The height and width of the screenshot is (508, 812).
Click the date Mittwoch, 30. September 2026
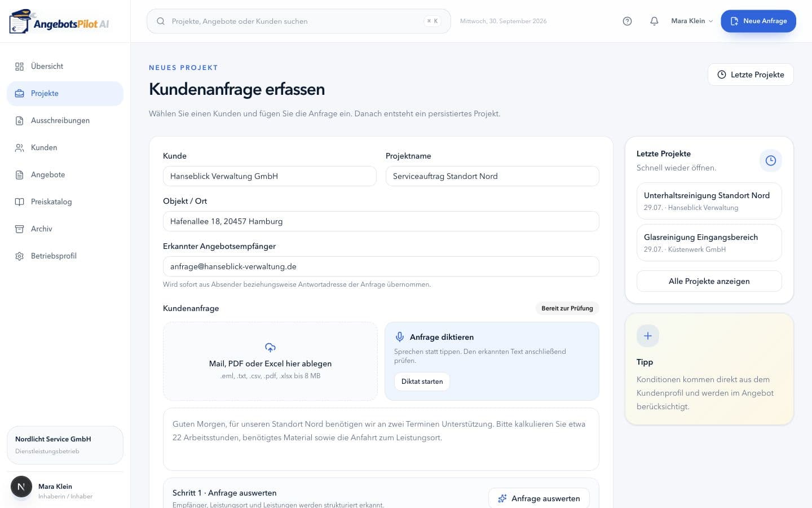503,21
